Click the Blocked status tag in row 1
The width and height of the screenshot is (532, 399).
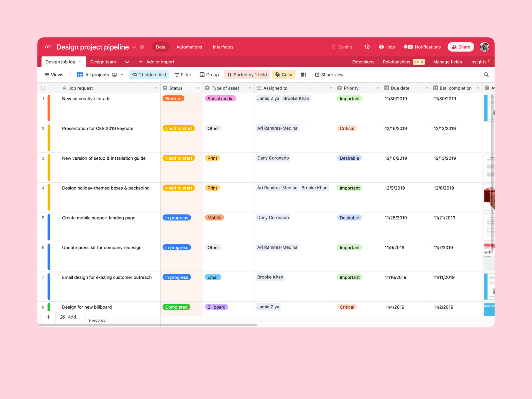tap(173, 98)
